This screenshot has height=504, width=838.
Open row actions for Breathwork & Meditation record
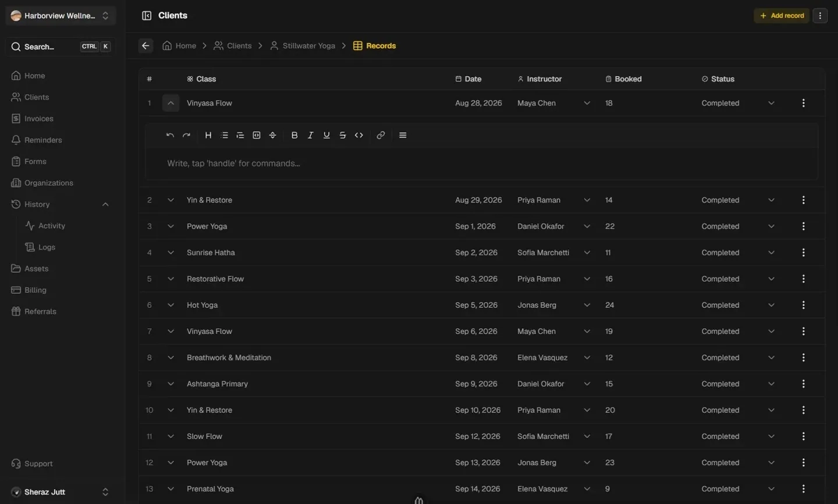[x=804, y=357]
